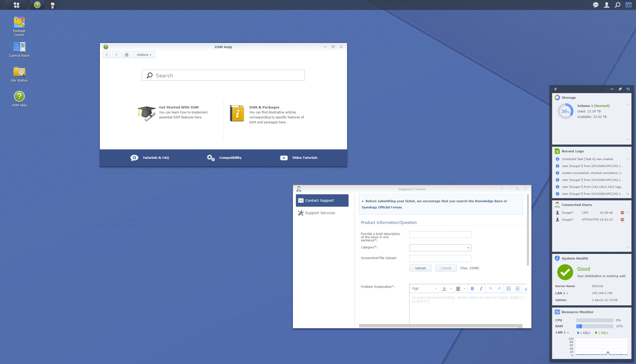Insert numbered list in editor

tap(517, 289)
